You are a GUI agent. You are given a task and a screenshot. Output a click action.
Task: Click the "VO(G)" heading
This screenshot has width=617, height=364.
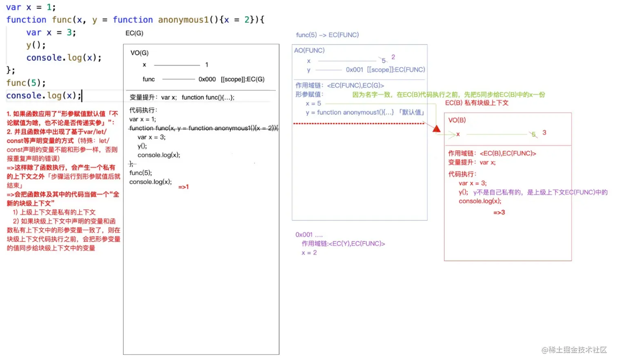(140, 53)
